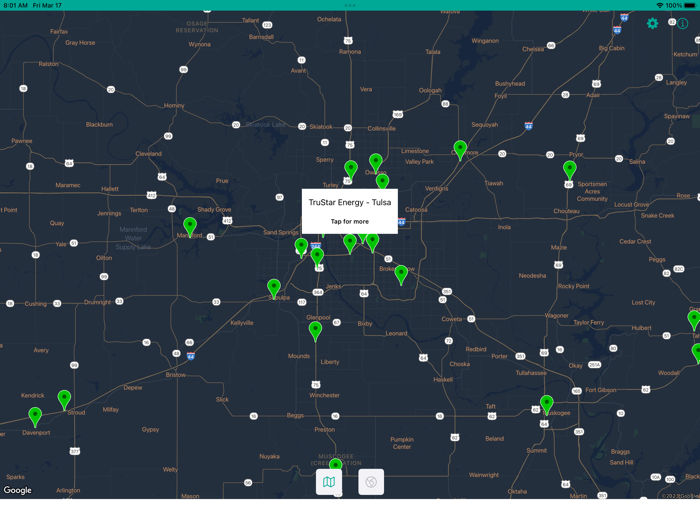The height and width of the screenshot is (525, 700).
Task: Tap the Wi-Fi status icon
Action: 659,5
